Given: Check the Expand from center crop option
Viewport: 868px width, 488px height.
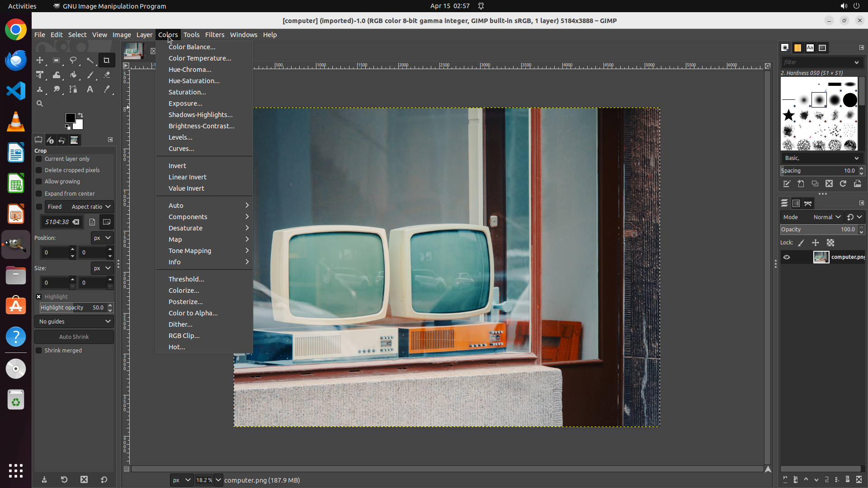Looking at the screenshot, I should coord(39,193).
